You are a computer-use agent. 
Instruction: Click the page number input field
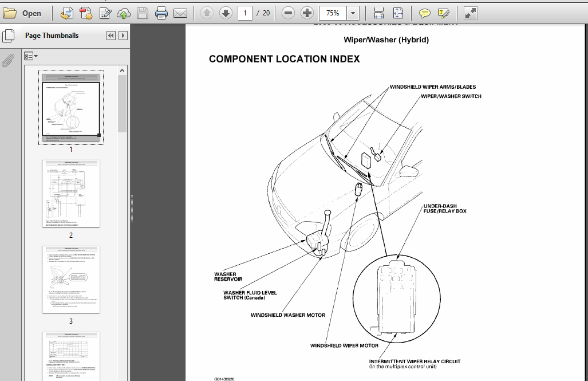pyautogui.click(x=245, y=14)
